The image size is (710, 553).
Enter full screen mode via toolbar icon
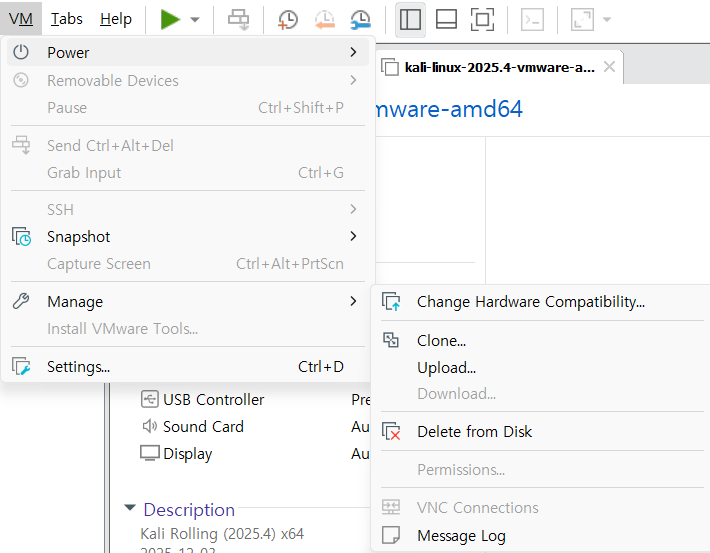tap(482, 19)
